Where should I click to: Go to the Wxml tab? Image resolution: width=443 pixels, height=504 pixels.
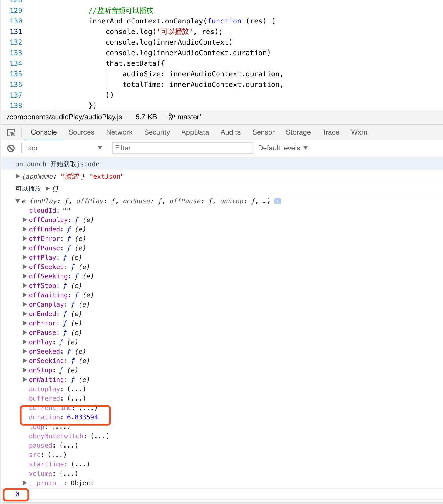pyautogui.click(x=360, y=132)
